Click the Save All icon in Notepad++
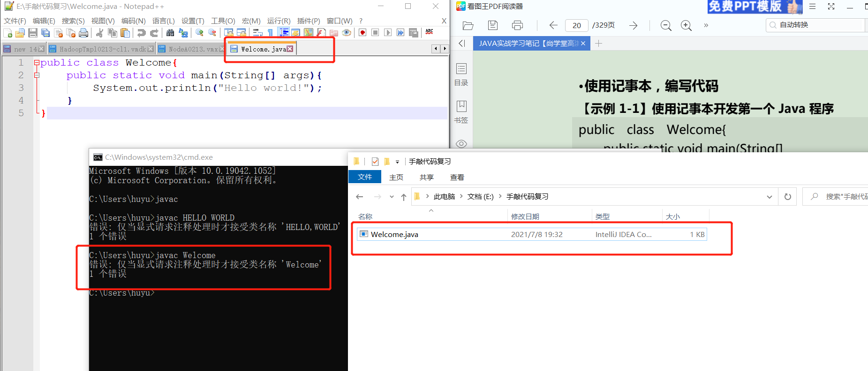868x371 pixels. coord(45,32)
